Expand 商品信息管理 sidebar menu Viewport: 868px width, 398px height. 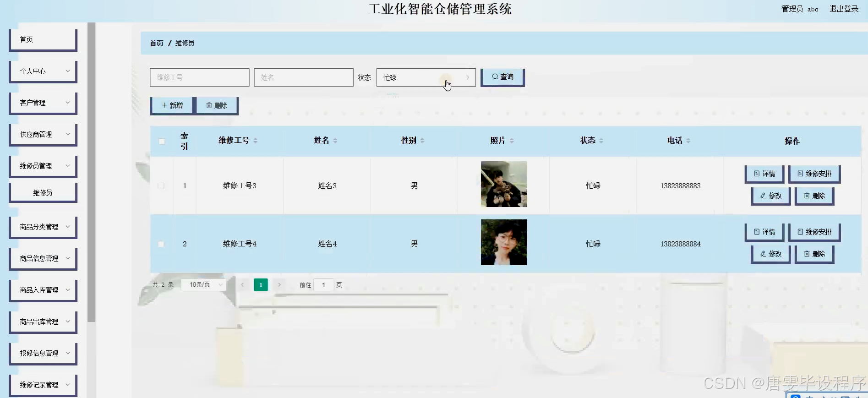tap(43, 258)
